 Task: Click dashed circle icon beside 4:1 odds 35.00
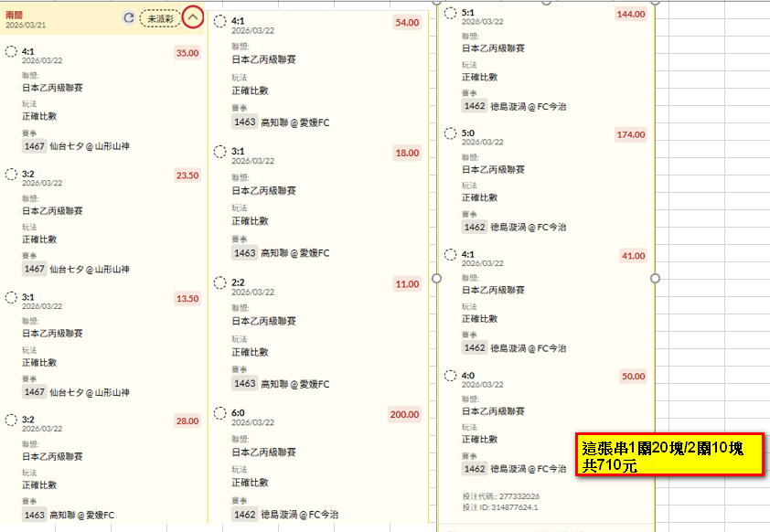[11, 52]
